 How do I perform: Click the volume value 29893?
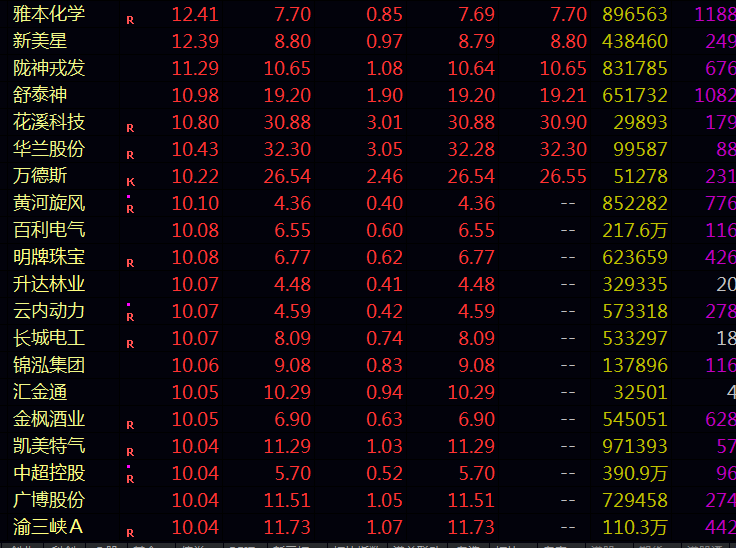(x=640, y=123)
